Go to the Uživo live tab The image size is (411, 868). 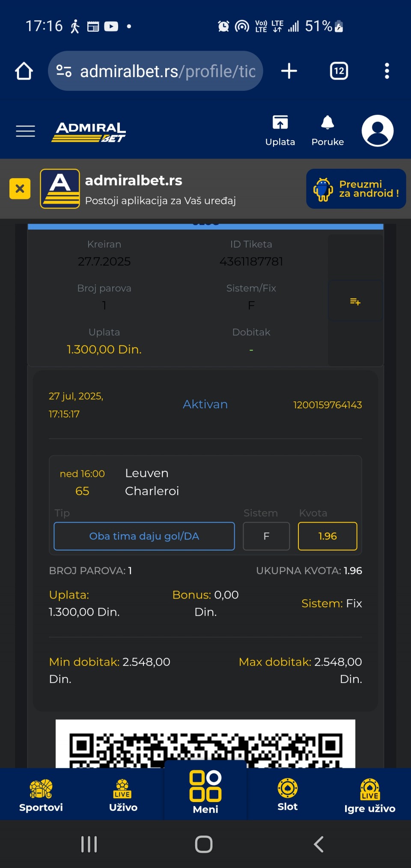pyautogui.click(x=123, y=796)
